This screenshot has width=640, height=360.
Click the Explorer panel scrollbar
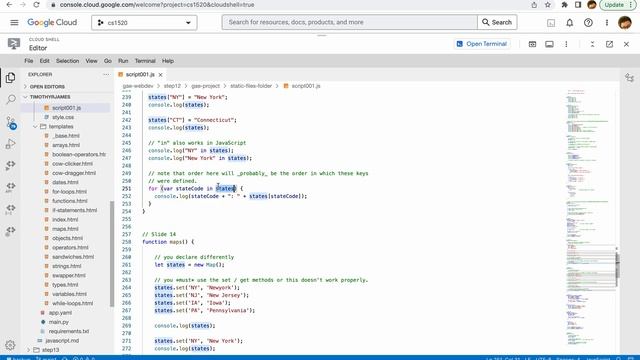click(x=112, y=254)
